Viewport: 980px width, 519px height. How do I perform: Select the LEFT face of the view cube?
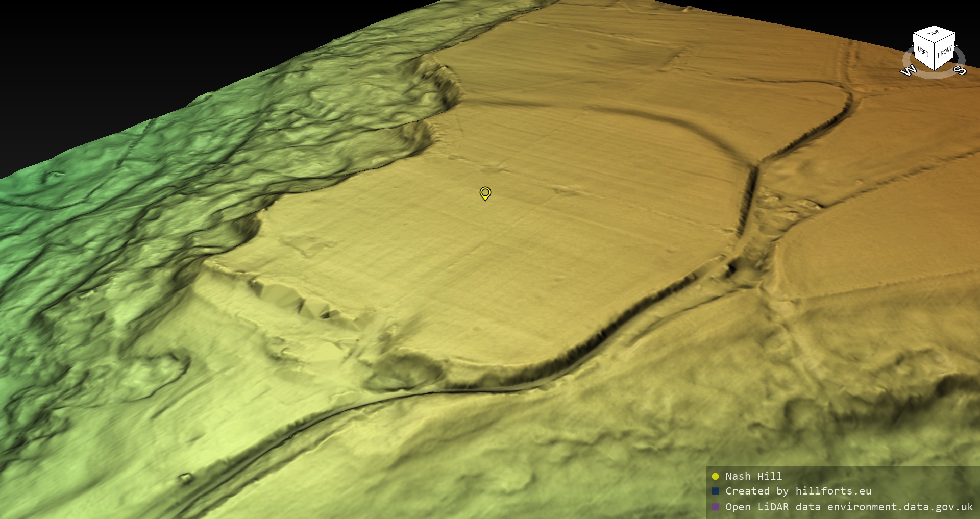pyautogui.click(x=923, y=52)
